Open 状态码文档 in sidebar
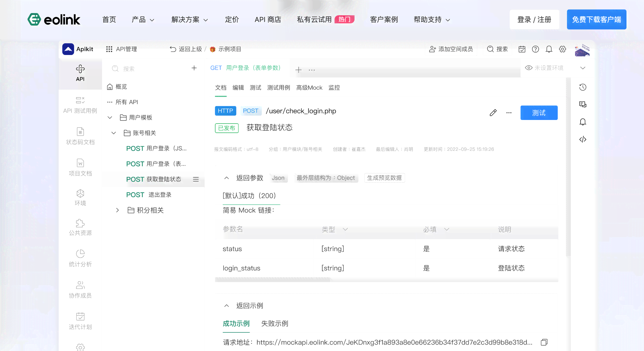Screen dimensions: 644x351 pos(80,136)
